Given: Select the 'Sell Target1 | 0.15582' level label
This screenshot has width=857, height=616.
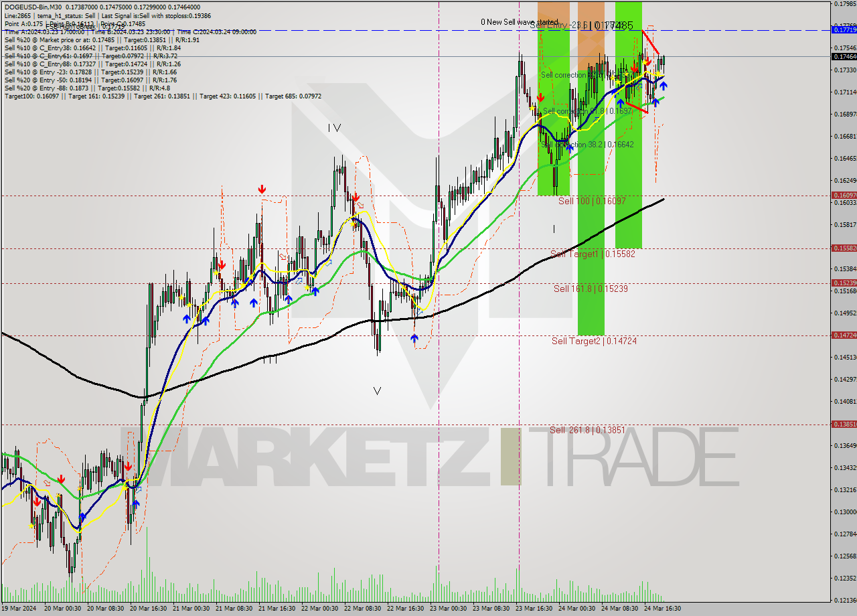Looking at the screenshot, I should tap(593, 254).
